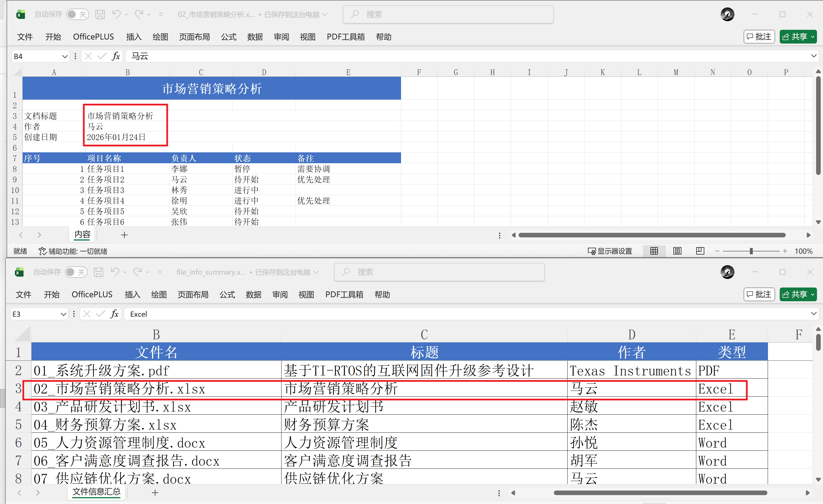
Task: Switch to the 数据 ribbon tab
Action: tap(255, 37)
